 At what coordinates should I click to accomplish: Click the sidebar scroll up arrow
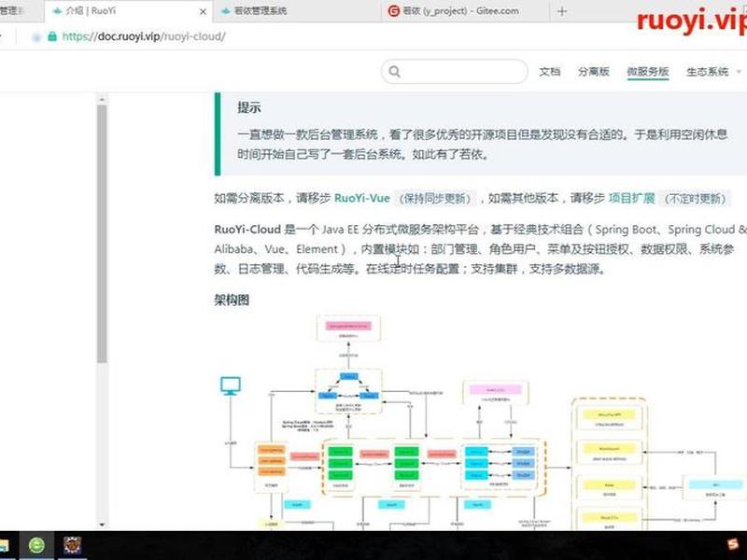pyautogui.click(x=101, y=100)
